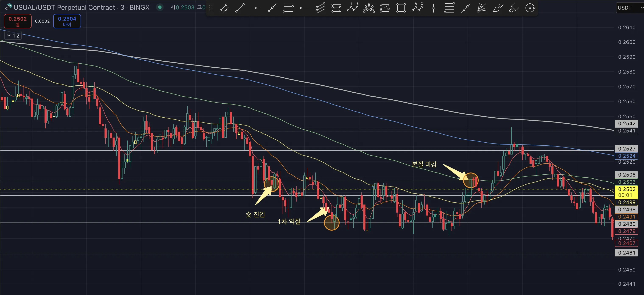644x295 pixels.
Task: Select the Brush drawing tool
Action: [498, 8]
